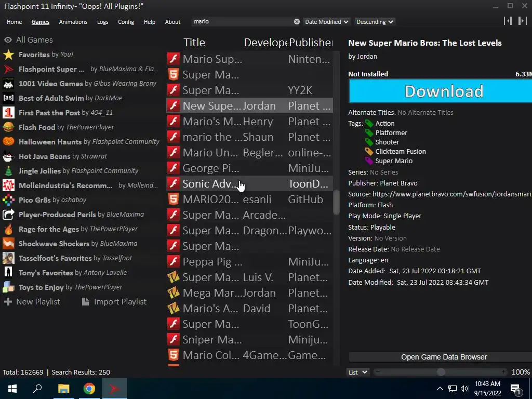Click the Best of Adult Swim [as] icon
This screenshot has height=399, width=532.
pyautogui.click(x=8, y=98)
